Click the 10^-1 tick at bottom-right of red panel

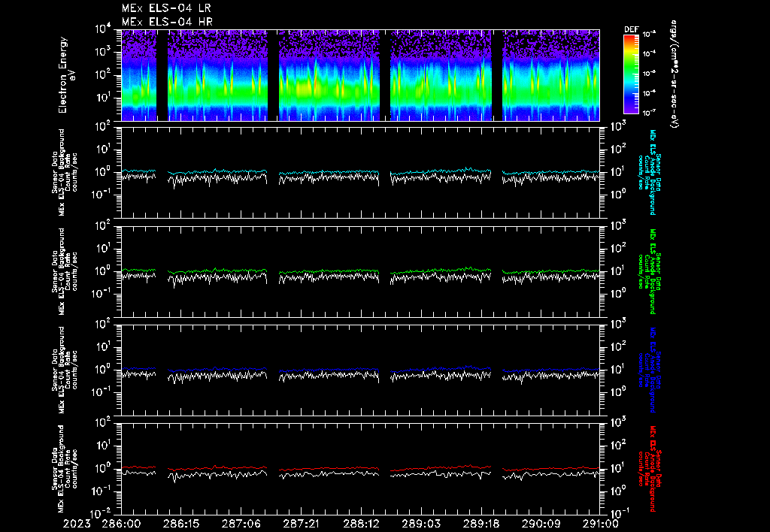tap(619, 513)
